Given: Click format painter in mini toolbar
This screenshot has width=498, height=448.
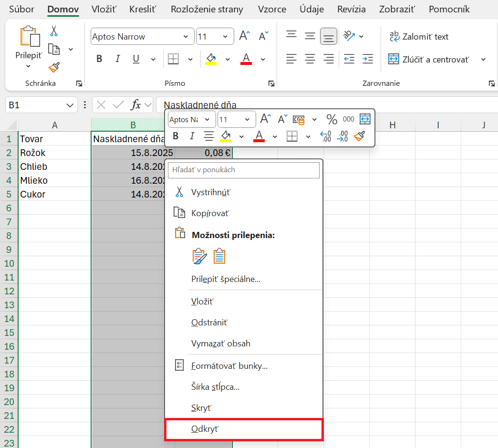Looking at the screenshot, I should [360, 136].
